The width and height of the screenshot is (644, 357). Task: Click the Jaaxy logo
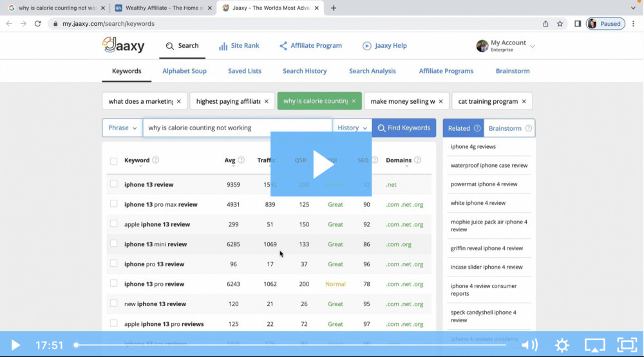pos(123,44)
